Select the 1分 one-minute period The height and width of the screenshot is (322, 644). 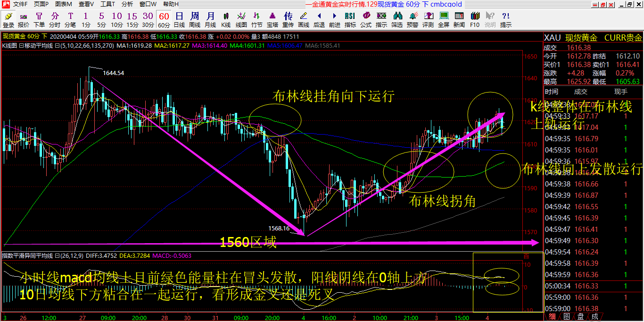coord(86,20)
